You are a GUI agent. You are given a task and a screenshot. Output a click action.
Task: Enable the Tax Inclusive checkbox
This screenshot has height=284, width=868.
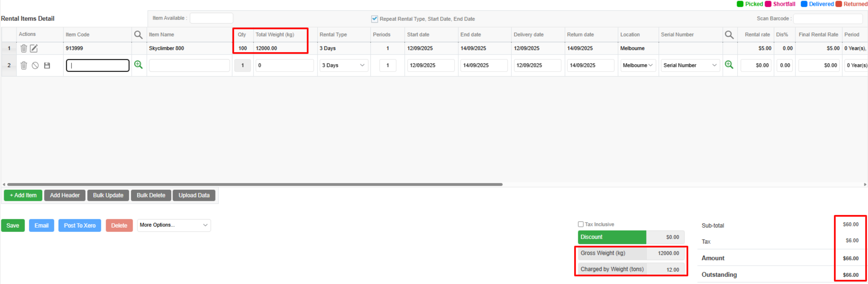click(581, 224)
